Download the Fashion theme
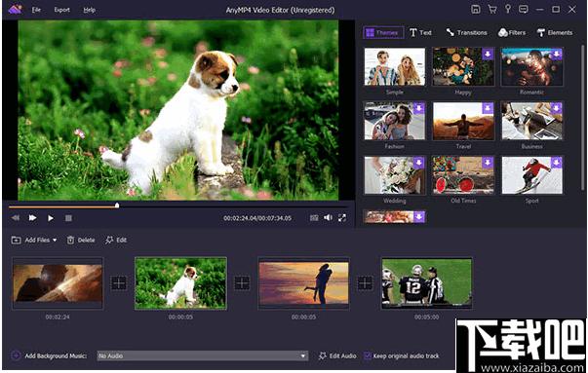The width and height of the screenshot is (588, 373). (419, 108)
